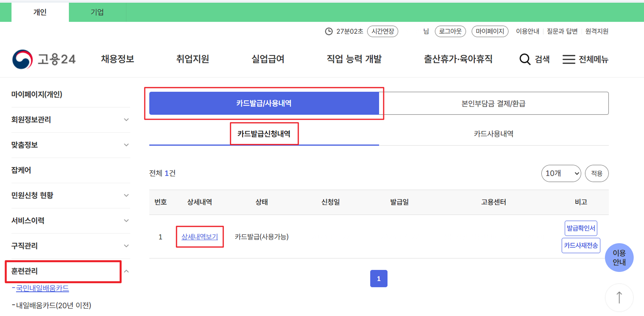Open the 국민내일배움카드 sidebar link
This screenshot has width=644, height=316.
42,288
